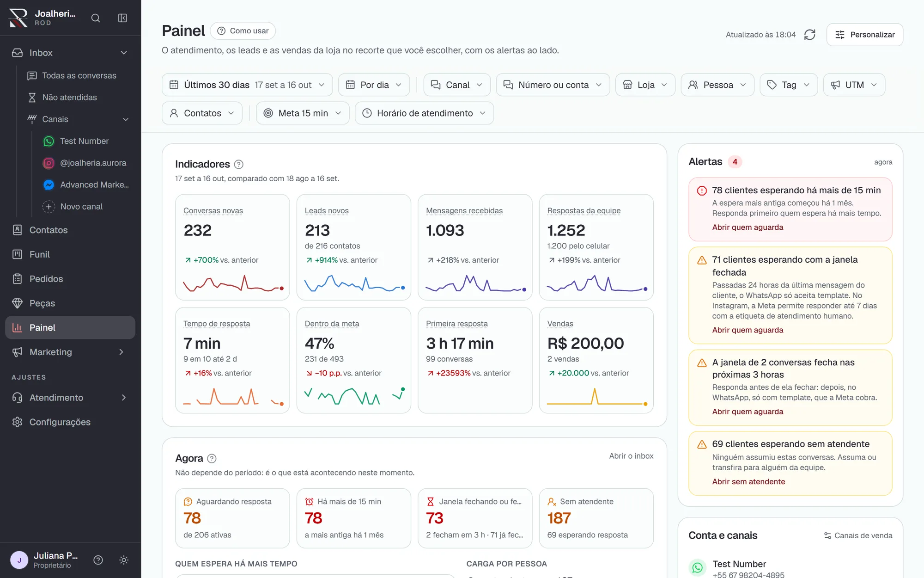Screen dimensions: 924x578
Task: Click the Instagram icon for @joalheria.aurora
Action: (49, 163)
